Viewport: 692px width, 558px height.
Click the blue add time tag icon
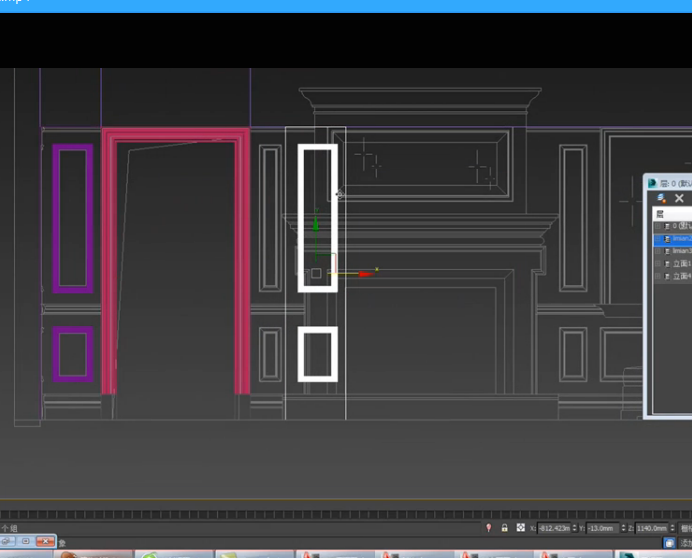pyautogui.click(x=670, y=542)
